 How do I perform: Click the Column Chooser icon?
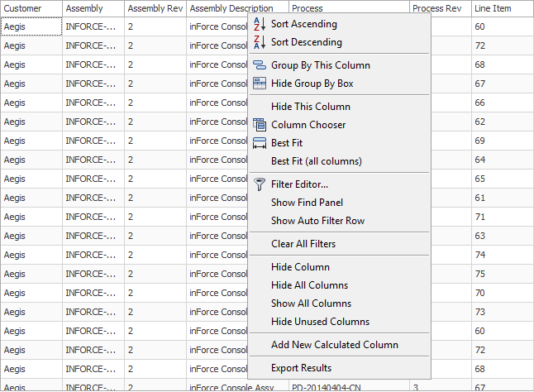click(260, 125)
